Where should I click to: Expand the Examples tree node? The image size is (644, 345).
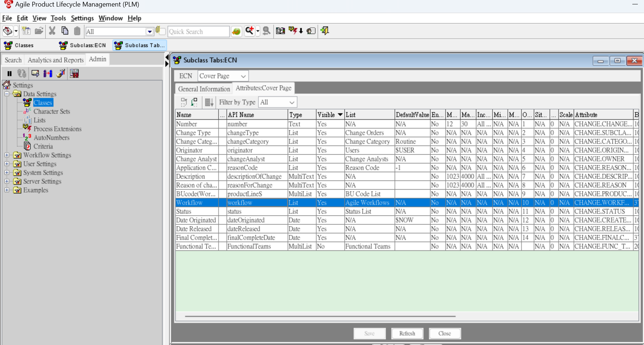point(7,190)
